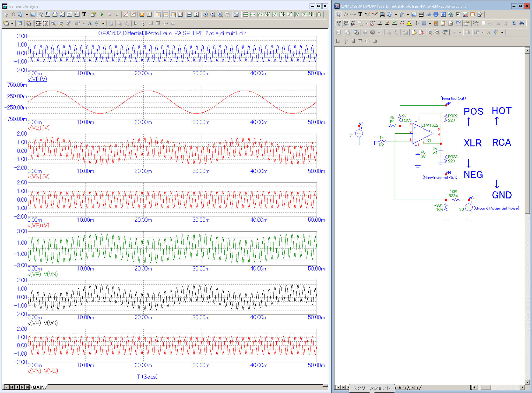532x393 pixels.
Task: Go to last page using tab navigation arrow
Action: pos(28,387)
